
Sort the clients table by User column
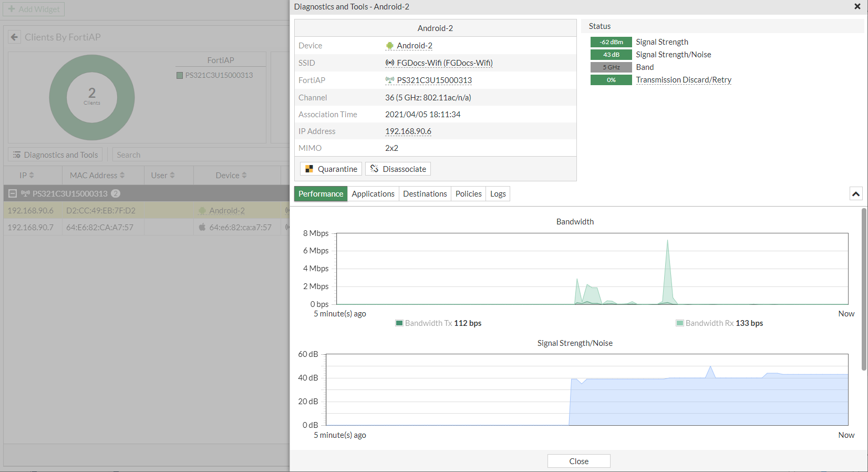(x=163, y=175)
